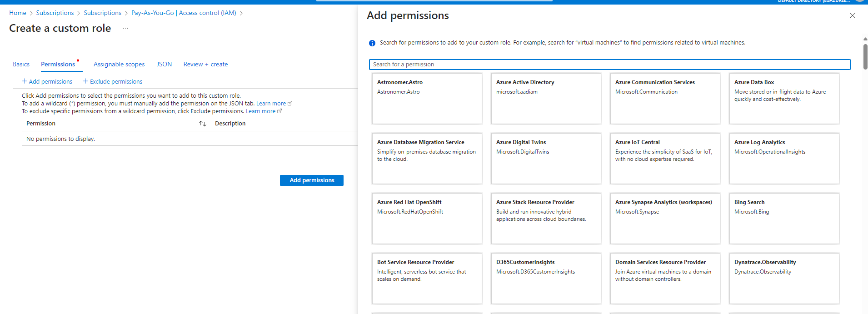Screen dimensions: 868x314
Task: Open Learn more link about wildcard permissions
Action: 274,103
